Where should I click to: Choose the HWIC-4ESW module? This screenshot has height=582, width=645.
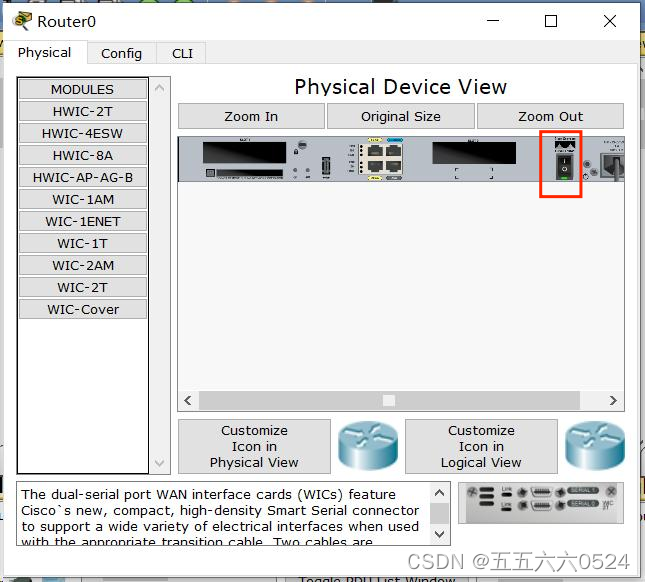click(83, 133)
